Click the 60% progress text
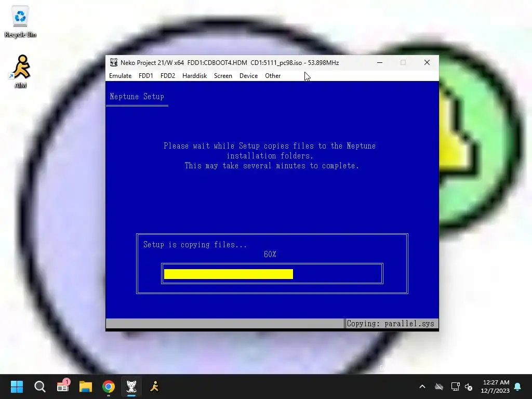The width and height of the screenshot is (532, 399). click(270, 254)
